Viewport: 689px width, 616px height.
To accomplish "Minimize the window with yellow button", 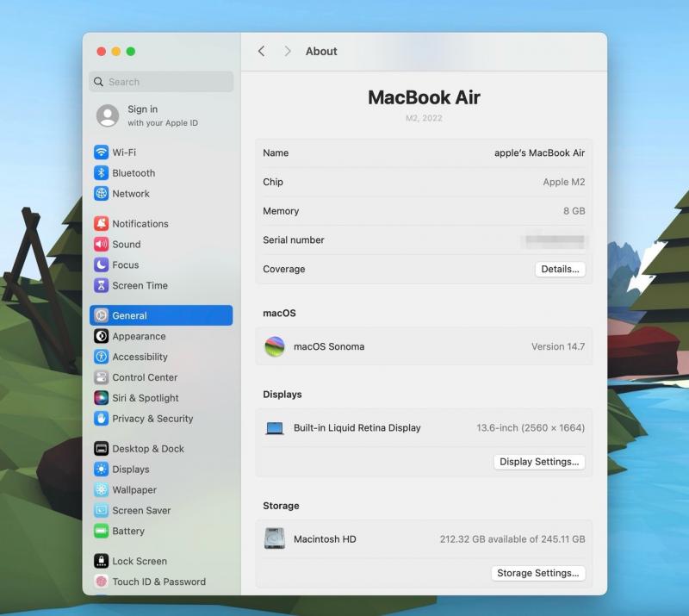I will coord(116,52).
